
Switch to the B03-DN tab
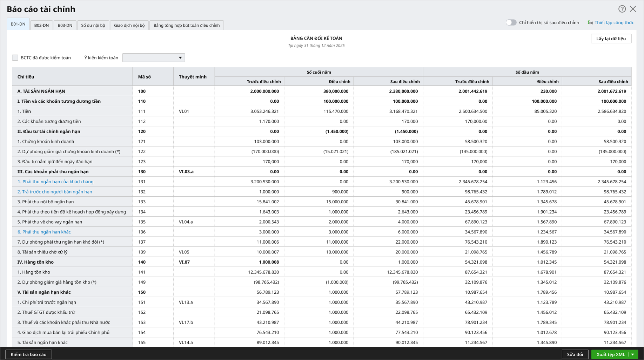pyautogui.click(x=65, y=25)
